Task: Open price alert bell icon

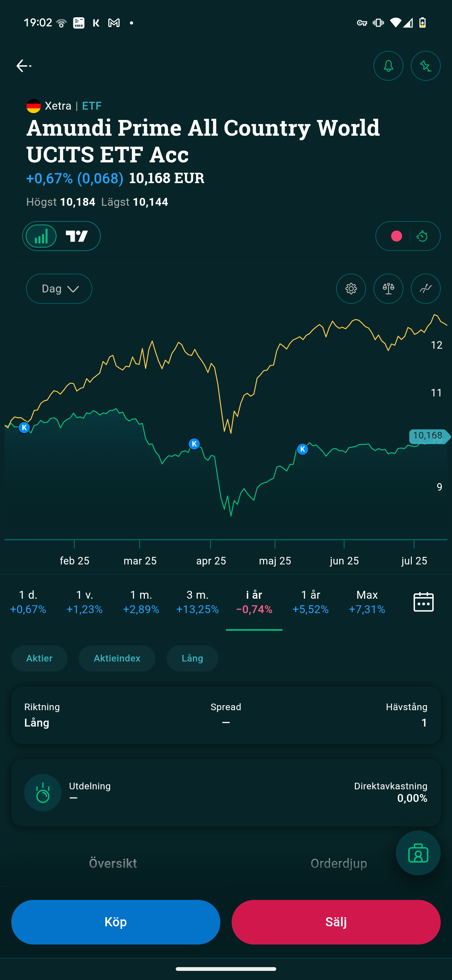Action: 388,66
